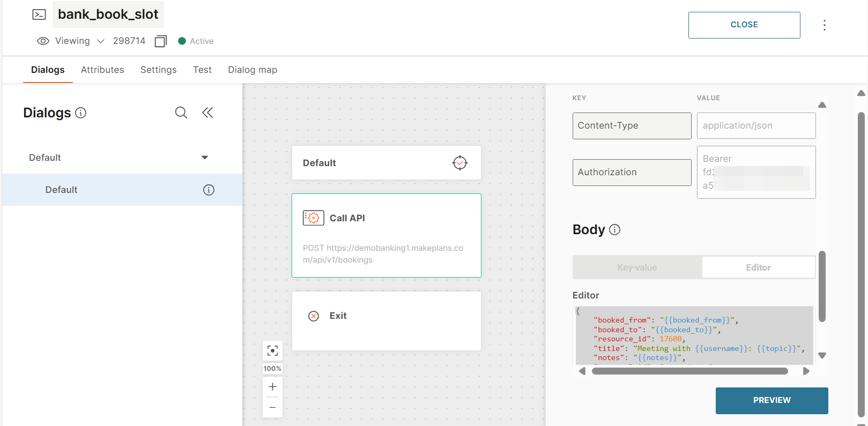Click the editor horizontal scroll left arrow

[x=582, y=371]
